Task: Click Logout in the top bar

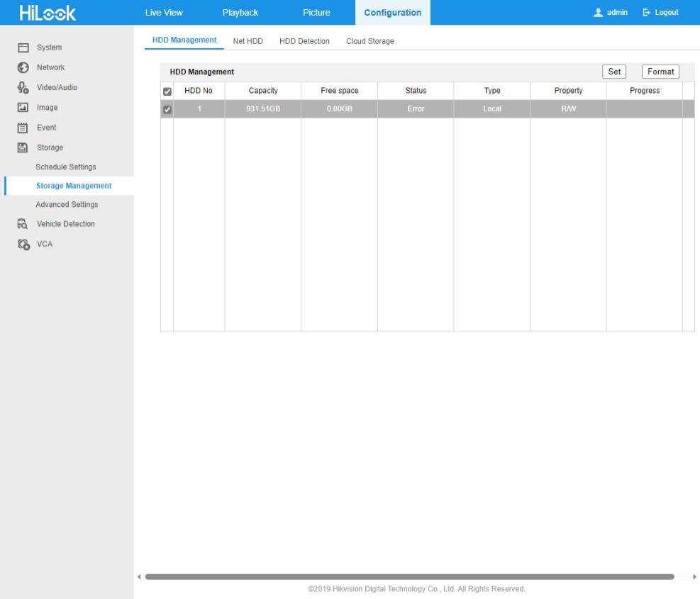Action: coord(660,13)
